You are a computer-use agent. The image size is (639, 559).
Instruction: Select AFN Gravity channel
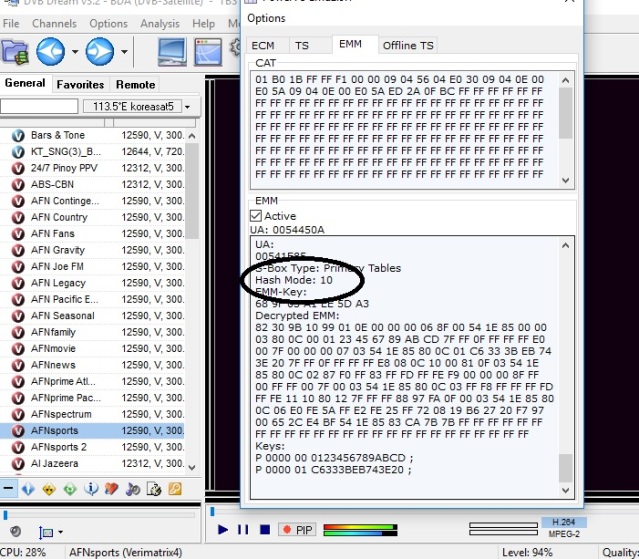93,250
